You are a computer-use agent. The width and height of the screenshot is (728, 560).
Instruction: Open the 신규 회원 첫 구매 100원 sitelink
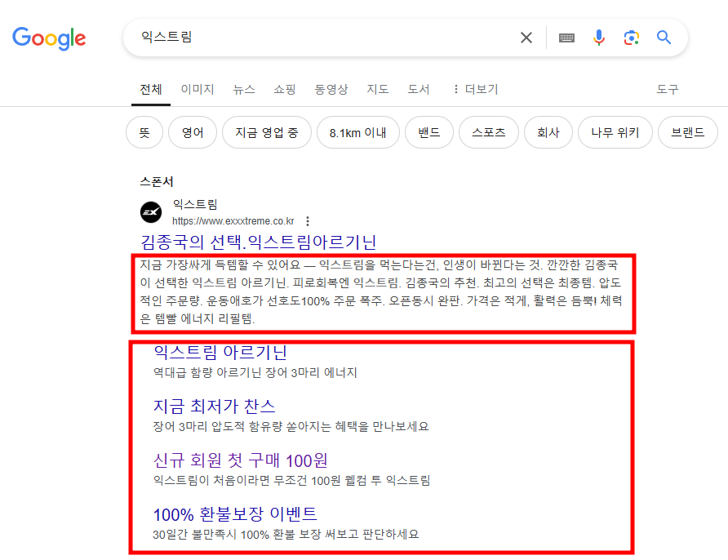(x=241, y=460)
